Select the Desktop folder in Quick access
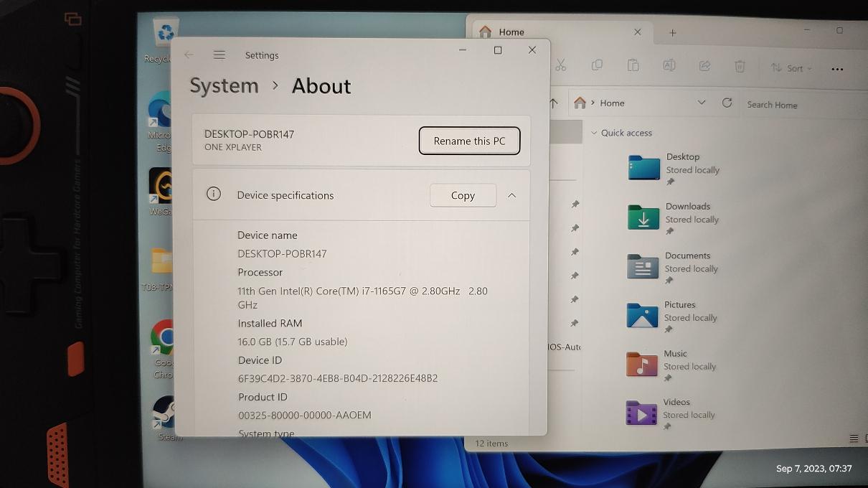Image resolution: width=868 pixels, height=488 pixels. pos(674,169)
